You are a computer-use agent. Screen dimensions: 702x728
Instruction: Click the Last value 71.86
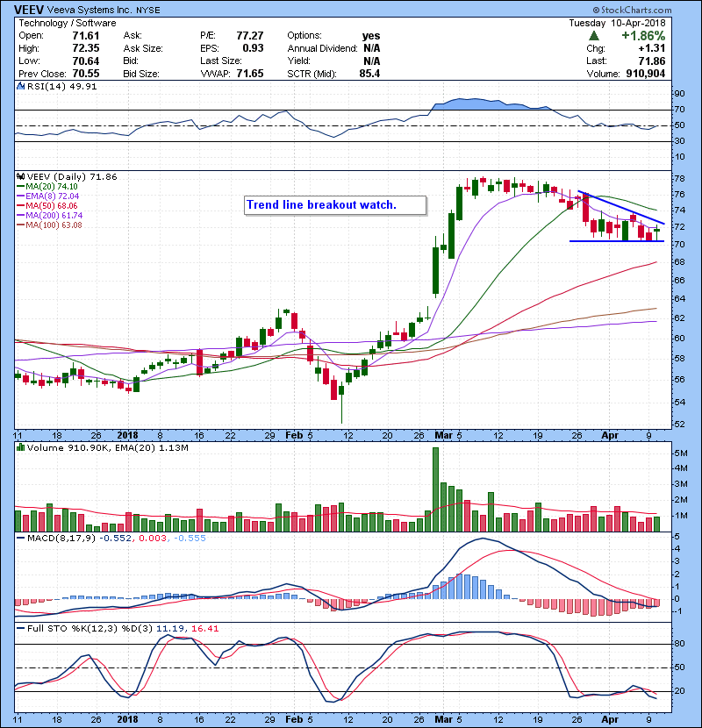pos(652,61)
